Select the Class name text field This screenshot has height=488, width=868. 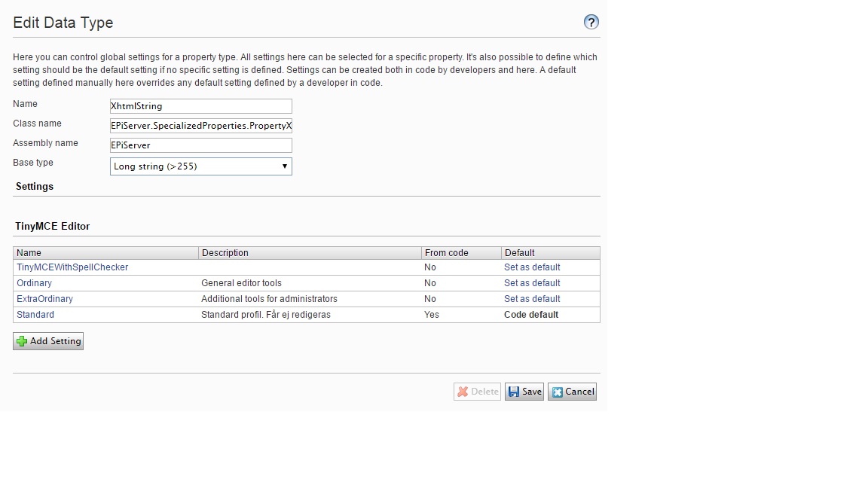point(200,125)
